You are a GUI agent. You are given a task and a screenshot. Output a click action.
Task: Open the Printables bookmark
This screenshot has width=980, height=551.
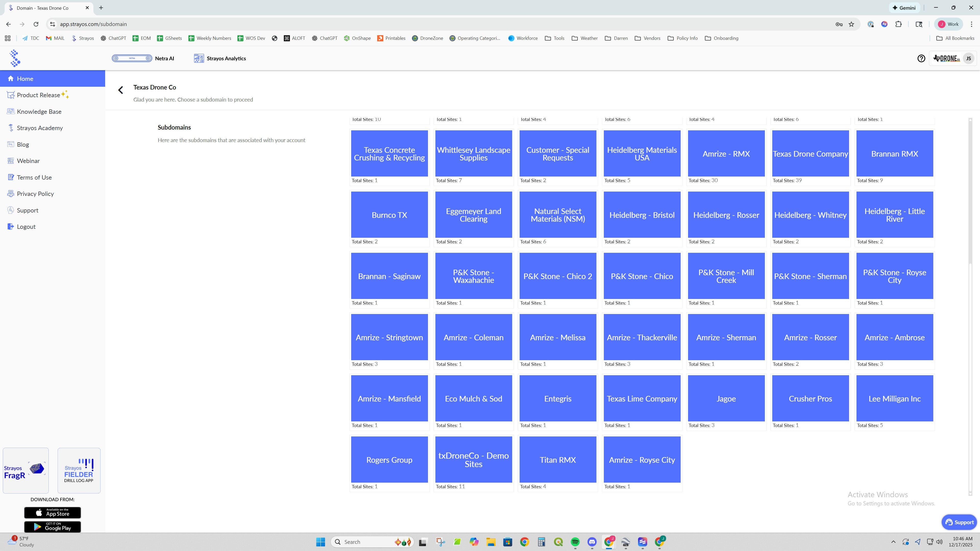(x=391, y=38)
